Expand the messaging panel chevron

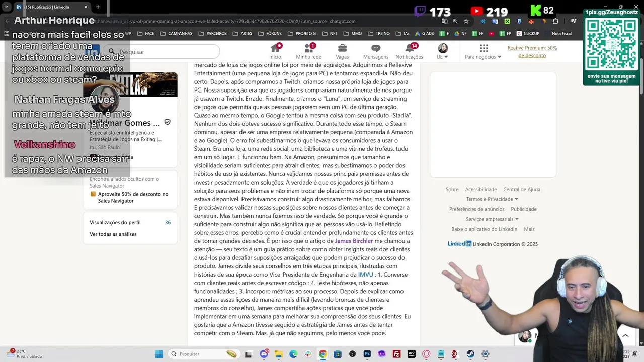(625, 336)
